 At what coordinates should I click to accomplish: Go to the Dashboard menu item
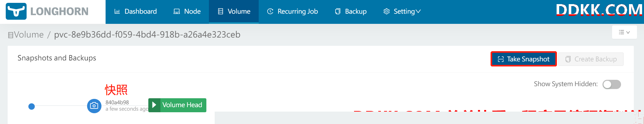(136, 11)
